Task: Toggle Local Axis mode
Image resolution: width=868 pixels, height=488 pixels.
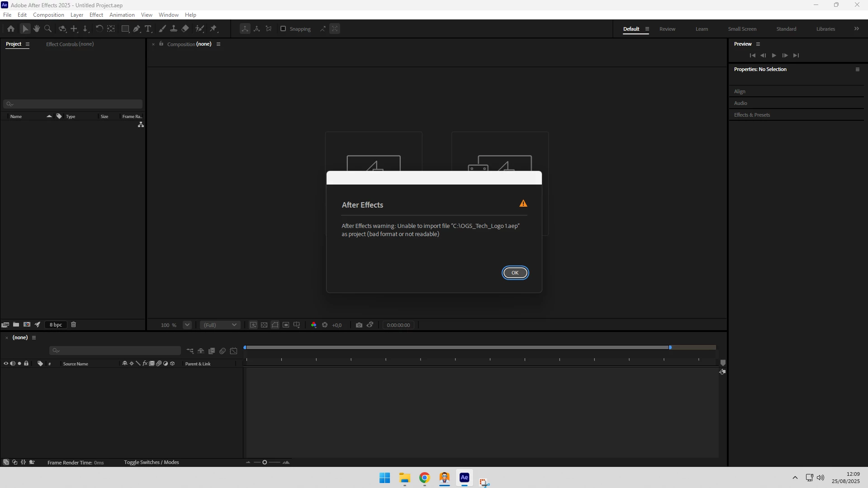Action: pyautogui.click(x=245, y=29)
